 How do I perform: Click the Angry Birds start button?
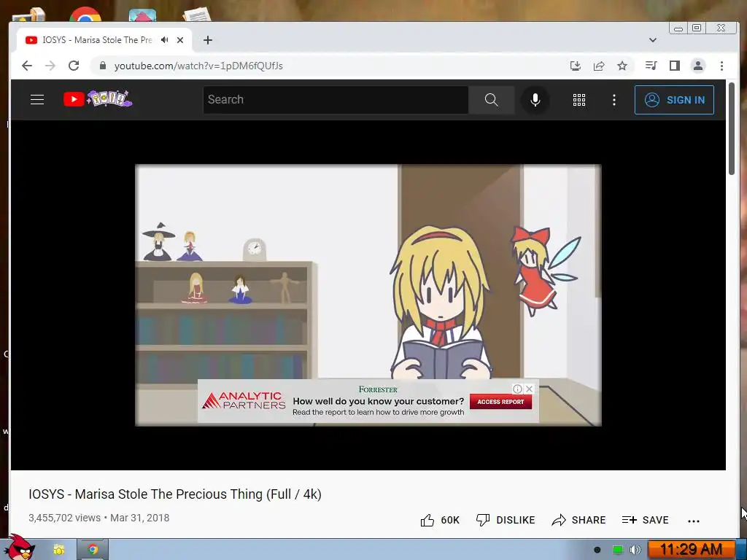coord(20,548)
